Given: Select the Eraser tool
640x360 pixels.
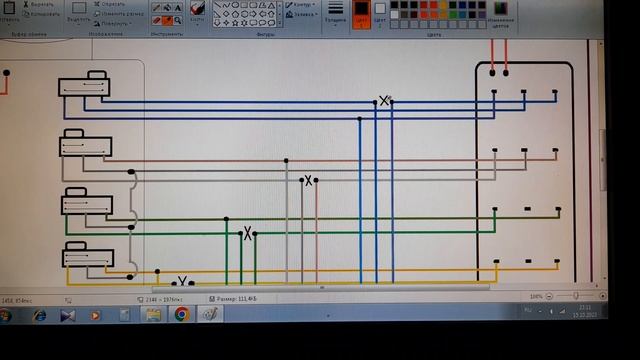Looking at the screenshot, I should coord(156,20).
